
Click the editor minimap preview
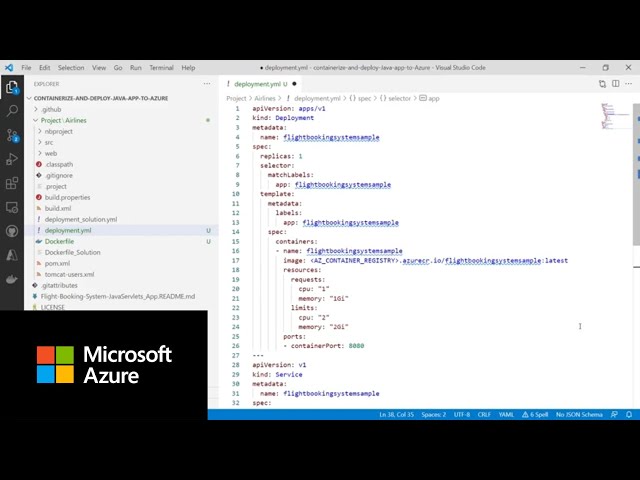click(615, 116)
